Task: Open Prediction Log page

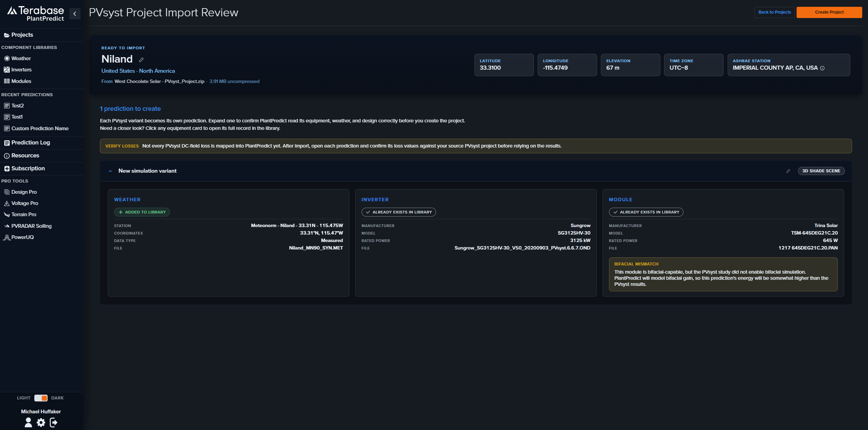Action: [31, 143]
